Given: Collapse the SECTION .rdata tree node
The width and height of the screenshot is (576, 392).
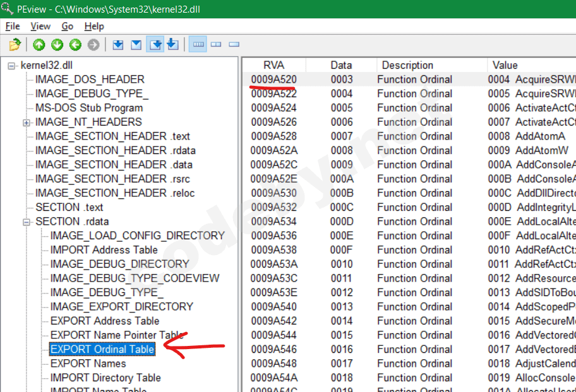Looking at the screenshot, I should 27,222.
